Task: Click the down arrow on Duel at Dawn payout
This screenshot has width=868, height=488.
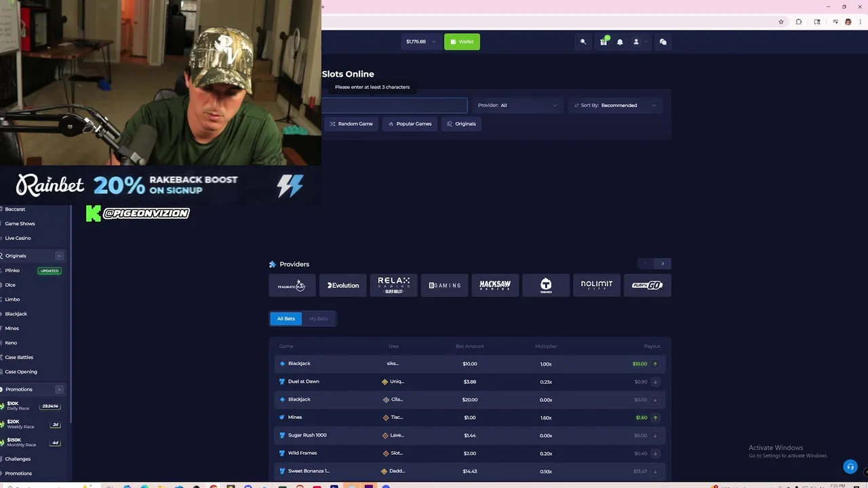Action: [x=655, y=382]
